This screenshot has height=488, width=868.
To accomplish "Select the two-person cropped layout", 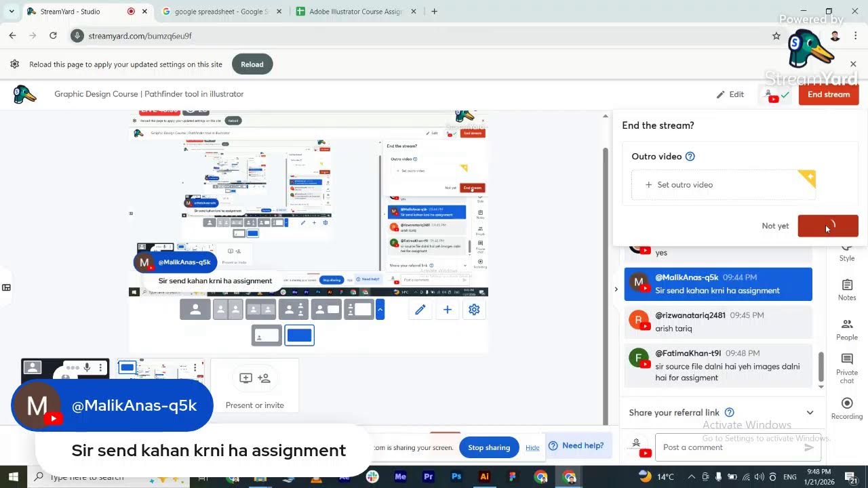I will (228, 310).
